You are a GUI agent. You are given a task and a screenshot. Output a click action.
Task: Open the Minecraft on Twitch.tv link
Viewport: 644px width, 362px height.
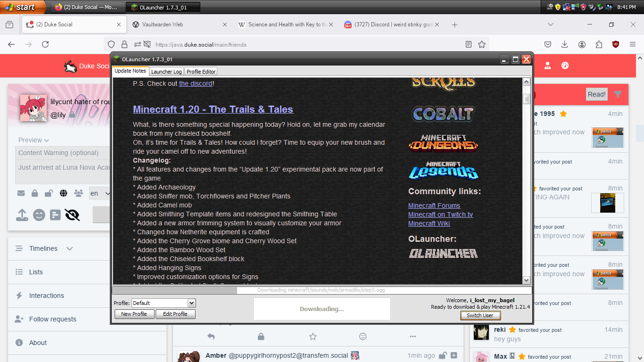click(440, 214)
